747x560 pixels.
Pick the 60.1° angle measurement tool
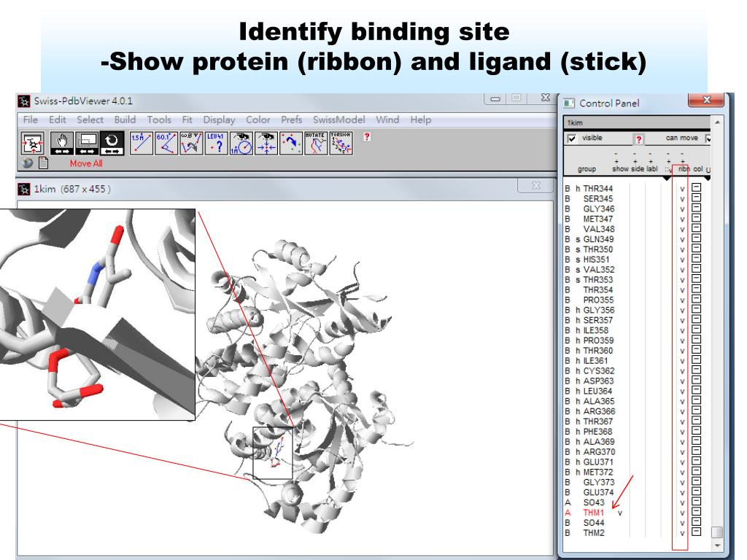tap(166, 143)
